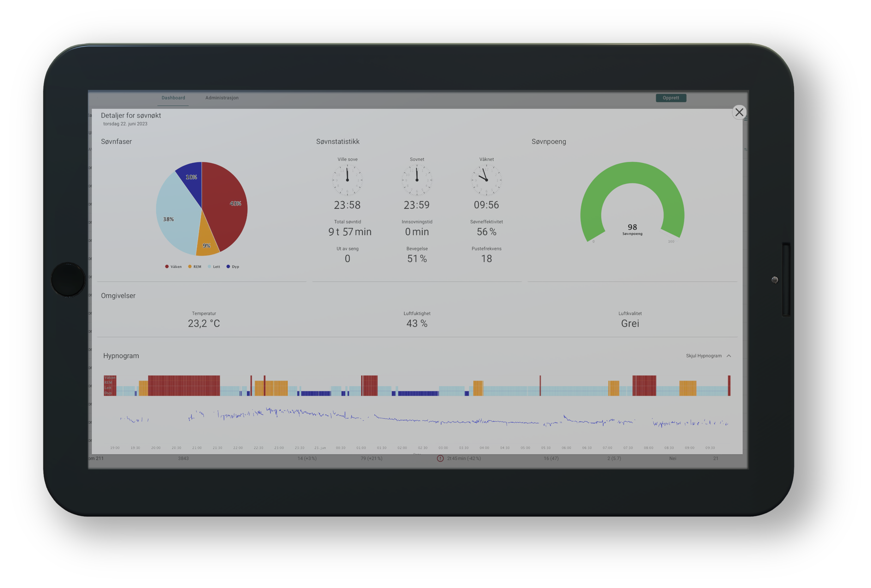
Task: Toggle the REM legend entry
Action: point(194,266)
